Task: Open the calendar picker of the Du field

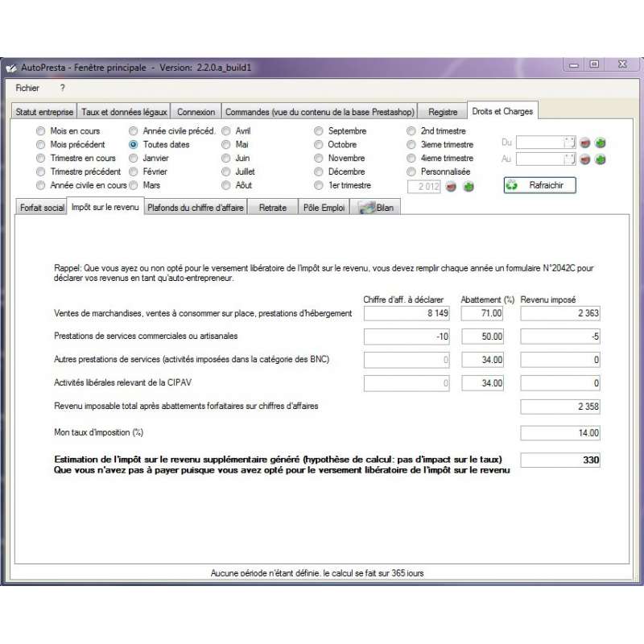Action: pos(570,143)
